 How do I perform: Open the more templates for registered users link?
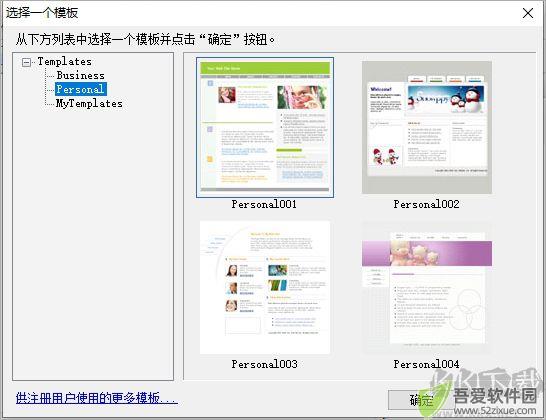pyautogui.click(x=96, y=398)
